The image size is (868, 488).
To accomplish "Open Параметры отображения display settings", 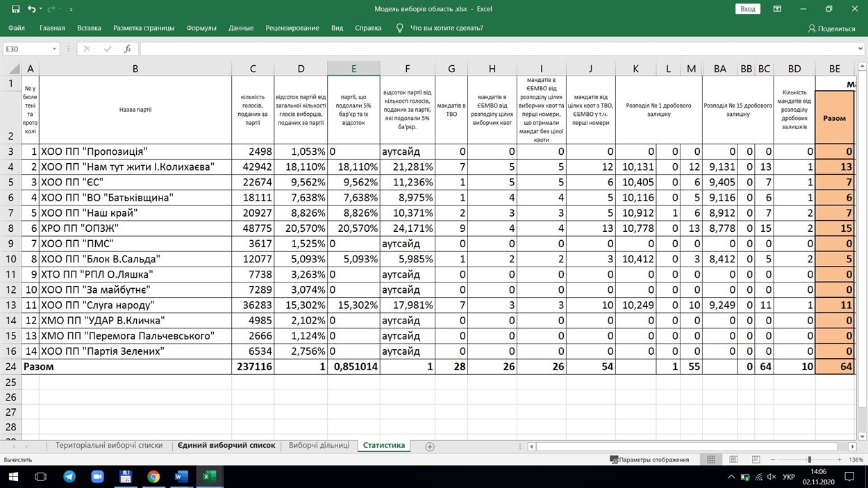I will coord(649,460).
